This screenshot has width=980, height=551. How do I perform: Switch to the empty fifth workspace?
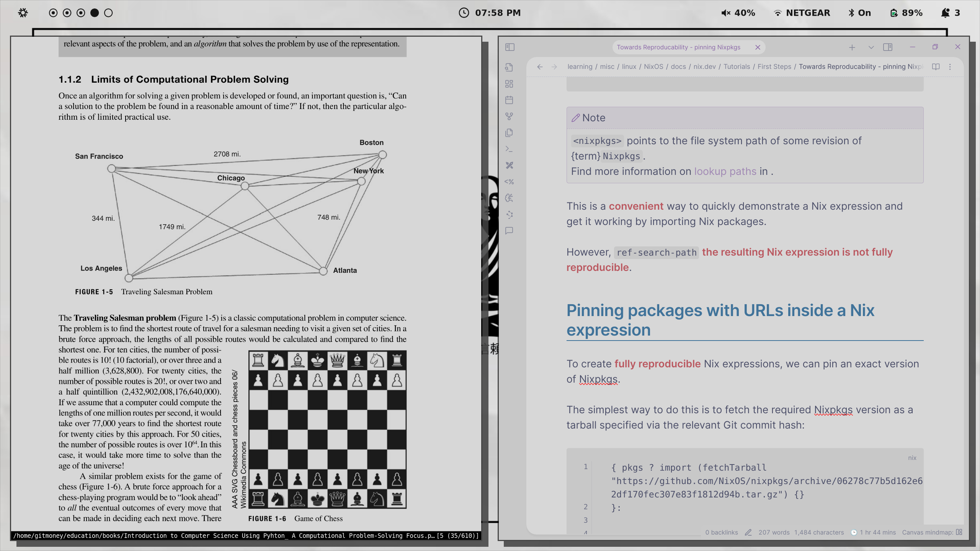pyautogui.click(x=108, y=13)
